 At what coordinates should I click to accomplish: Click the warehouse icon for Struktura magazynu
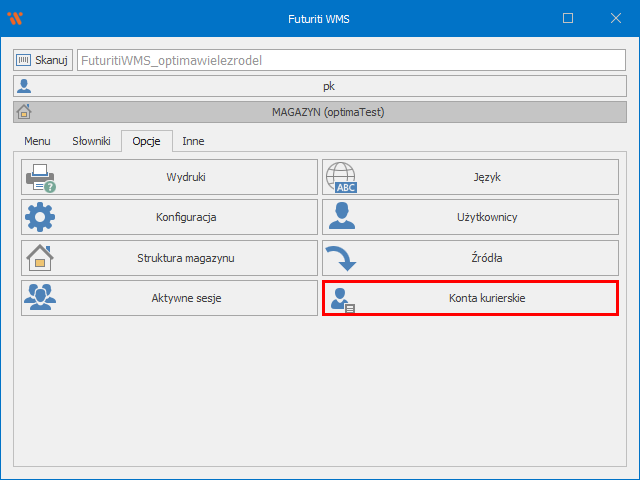point(41,258)
